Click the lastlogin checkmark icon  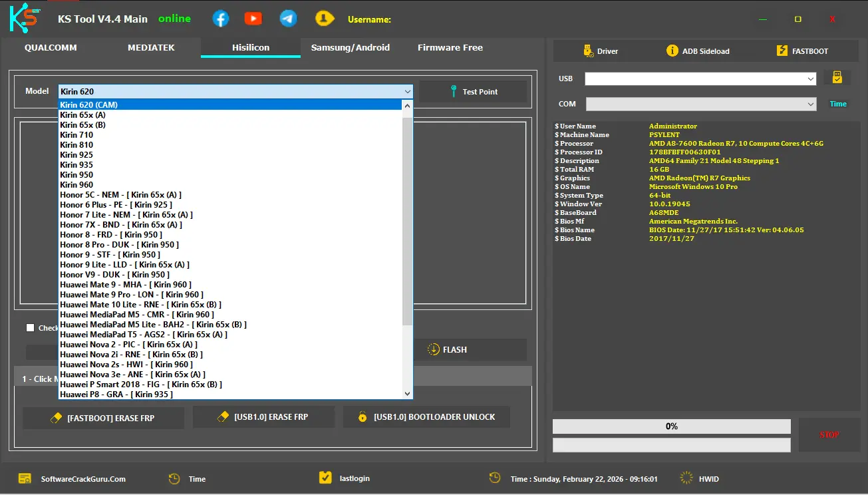tap(325, 478)
